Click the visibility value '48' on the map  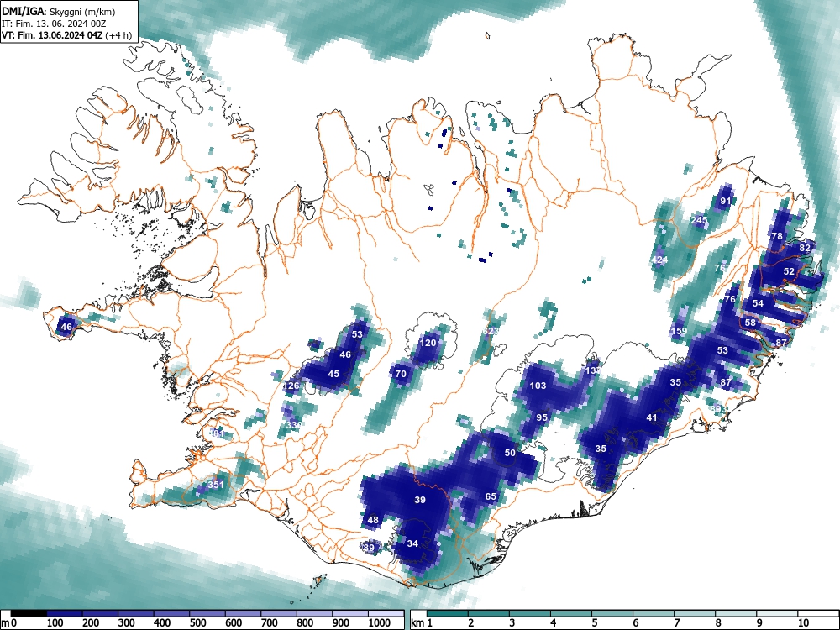373,520
